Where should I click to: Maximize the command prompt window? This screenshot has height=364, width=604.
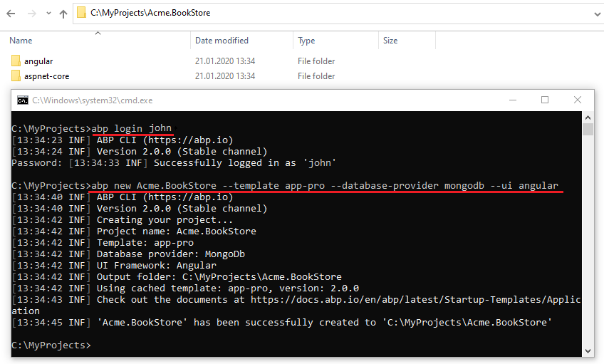[545, 100]
